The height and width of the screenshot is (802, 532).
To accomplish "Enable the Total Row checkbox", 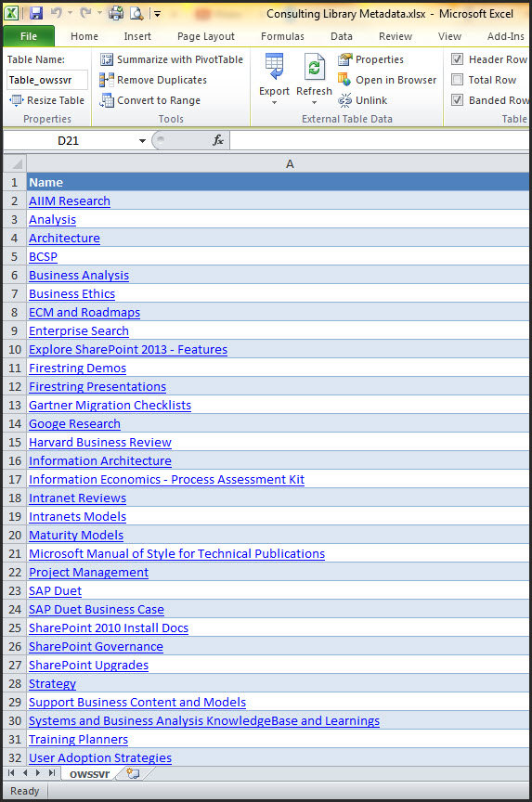I will tap(458, 80).
